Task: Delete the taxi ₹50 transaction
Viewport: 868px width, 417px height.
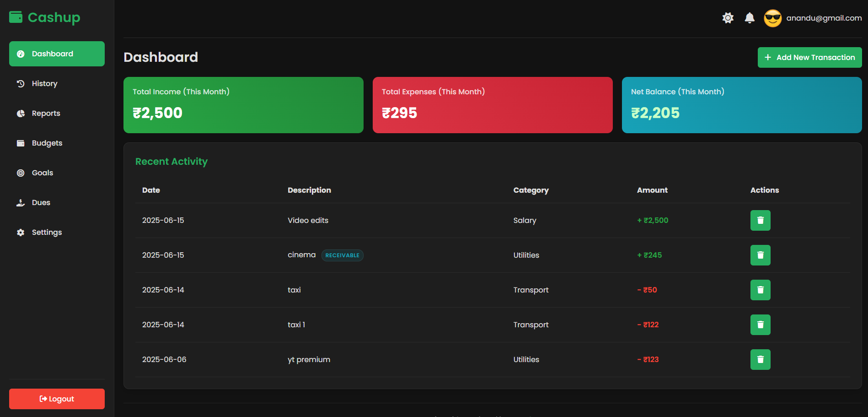Action: tap(760, 290)
